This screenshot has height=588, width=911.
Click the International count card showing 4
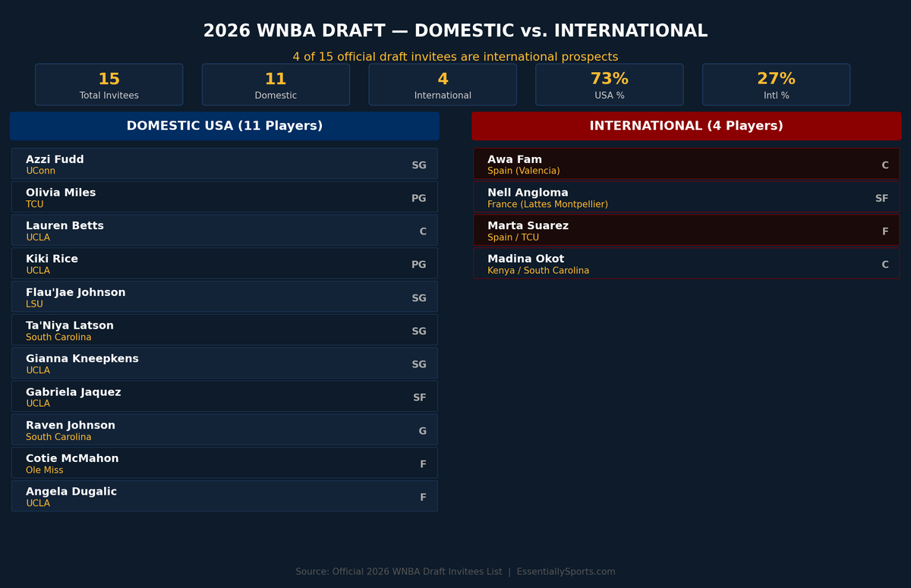click(443, 84)
